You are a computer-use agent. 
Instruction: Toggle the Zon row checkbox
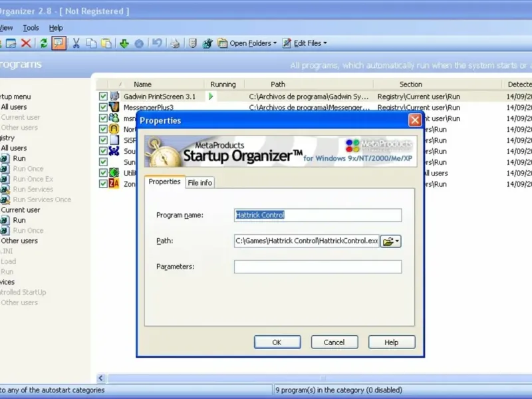104,184
